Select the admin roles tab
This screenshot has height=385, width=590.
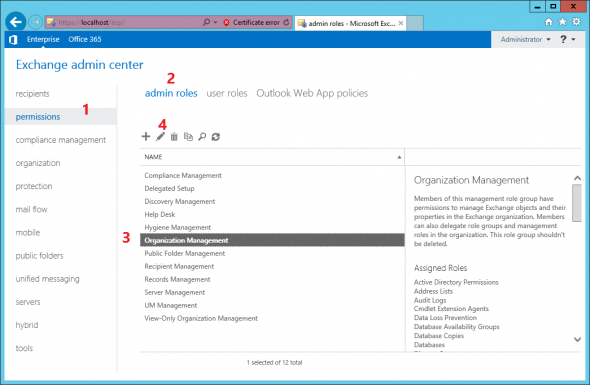click(171, 93)
